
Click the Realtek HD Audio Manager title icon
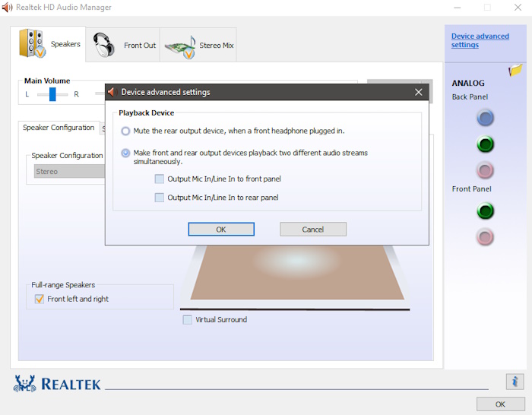coord(7,7)
